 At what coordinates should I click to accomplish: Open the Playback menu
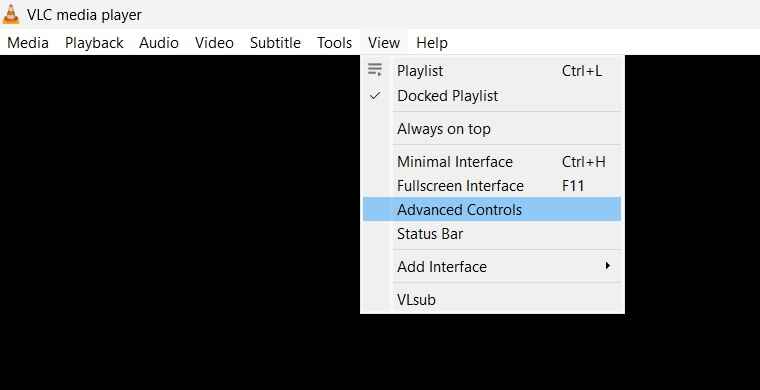[94, 43]
